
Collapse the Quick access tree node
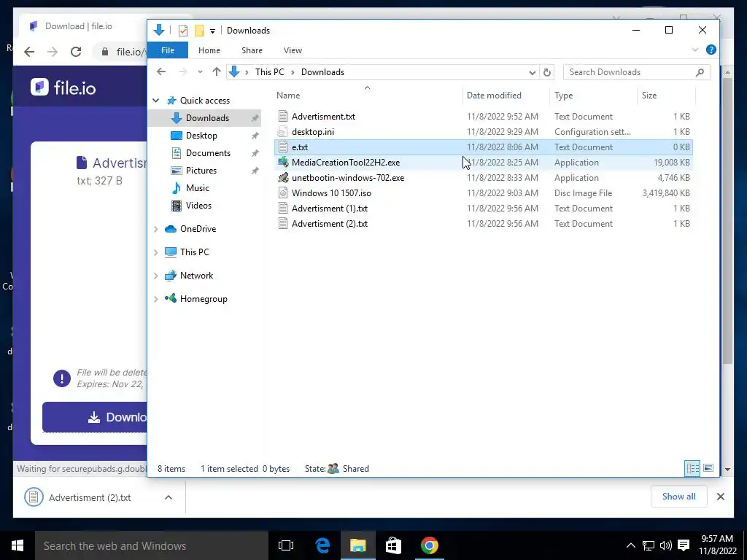coord(156,101)
